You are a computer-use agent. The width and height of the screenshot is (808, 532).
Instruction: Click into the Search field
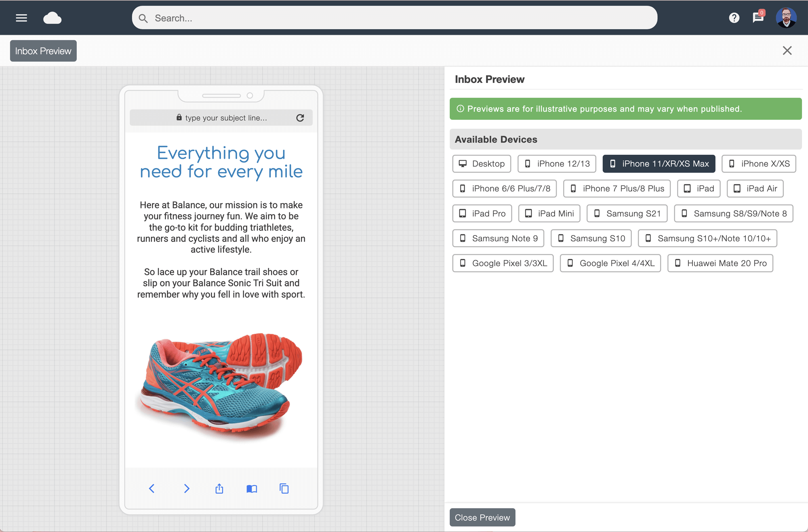tap(394, 18)
